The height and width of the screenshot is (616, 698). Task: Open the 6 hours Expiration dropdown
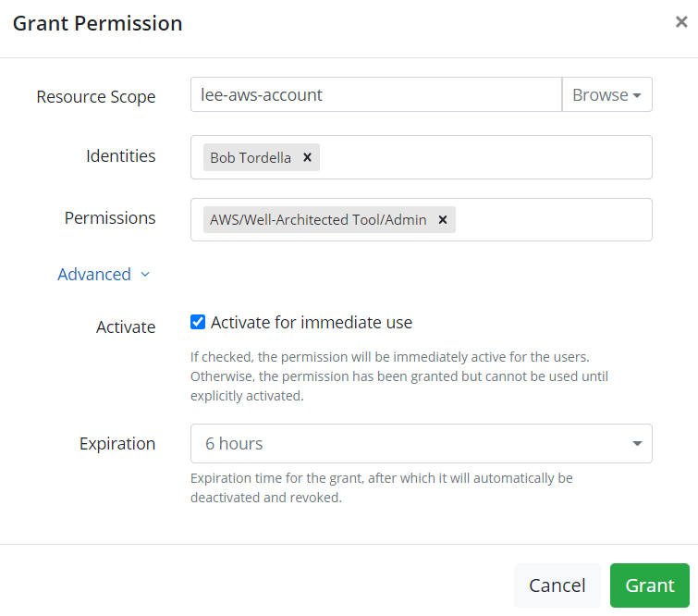(422, 444)
